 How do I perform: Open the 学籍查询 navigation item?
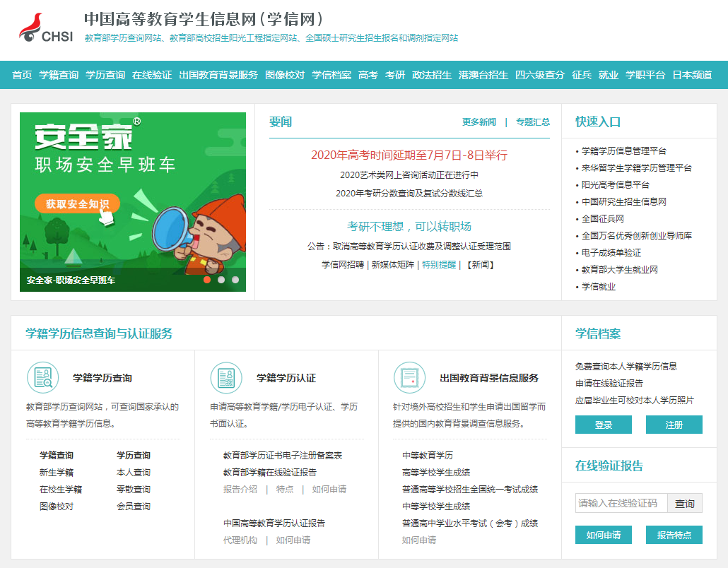coord(58,74)
